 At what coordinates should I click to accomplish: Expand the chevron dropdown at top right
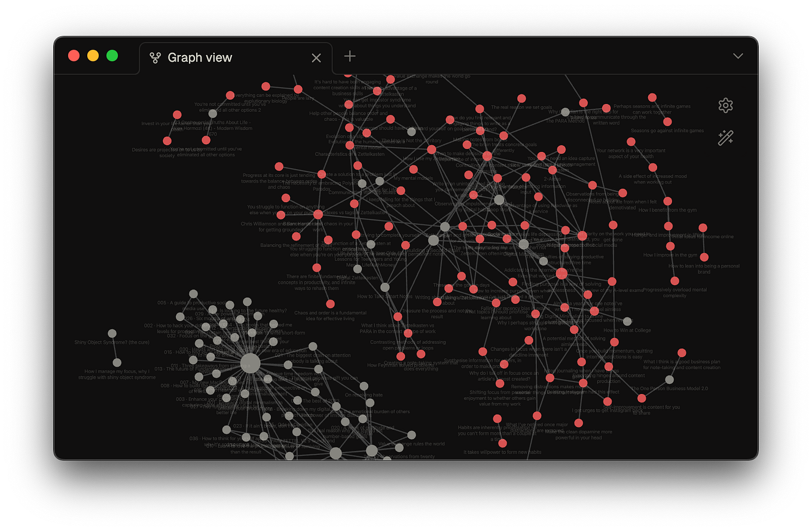(x=738, y=56)
